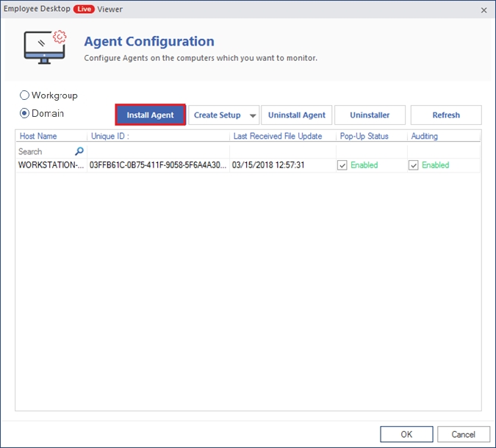The width and height of the screenshot is (496, 448).
Task: Click the search magnifier icon
Action: click(79, 151)
